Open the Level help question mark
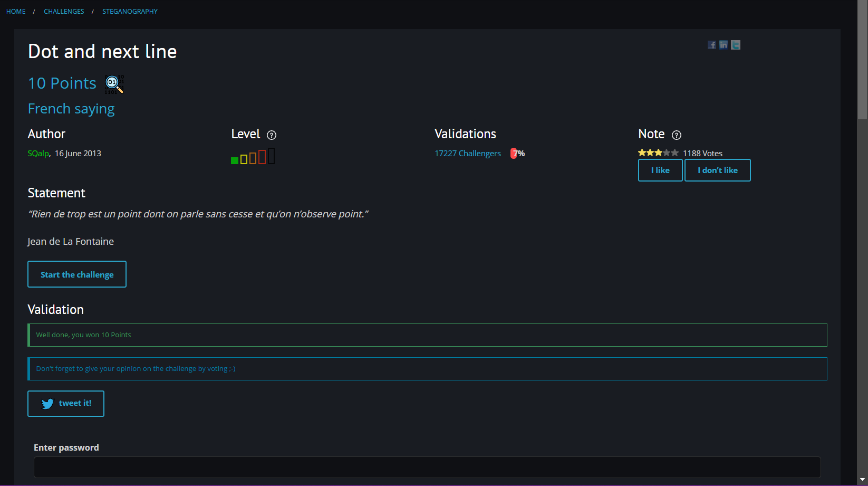The height and width of the screenshot is (486, 868). pos(272,135)
